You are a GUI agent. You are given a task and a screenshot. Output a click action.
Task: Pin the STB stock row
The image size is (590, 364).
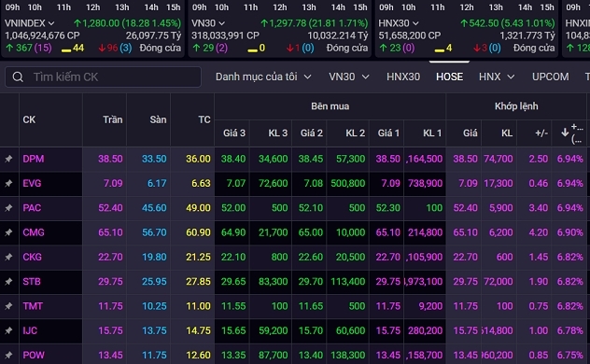coord(8,282)
